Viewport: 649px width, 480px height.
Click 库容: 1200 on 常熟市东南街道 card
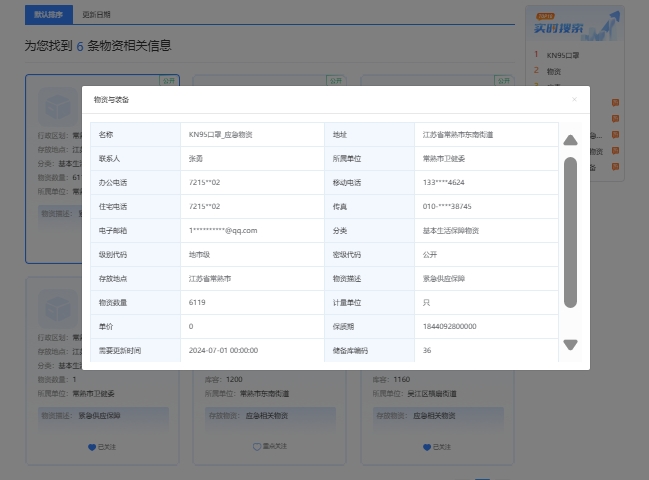pos(224,379)
